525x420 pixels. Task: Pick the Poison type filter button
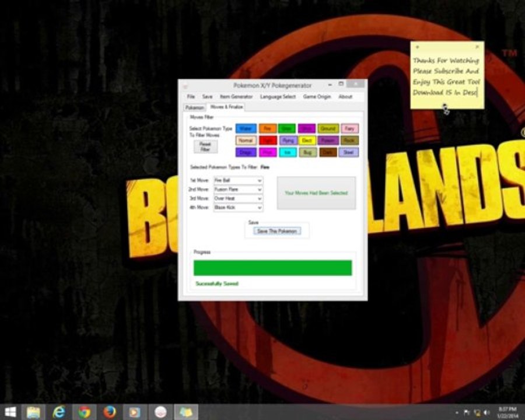(328, 141)
